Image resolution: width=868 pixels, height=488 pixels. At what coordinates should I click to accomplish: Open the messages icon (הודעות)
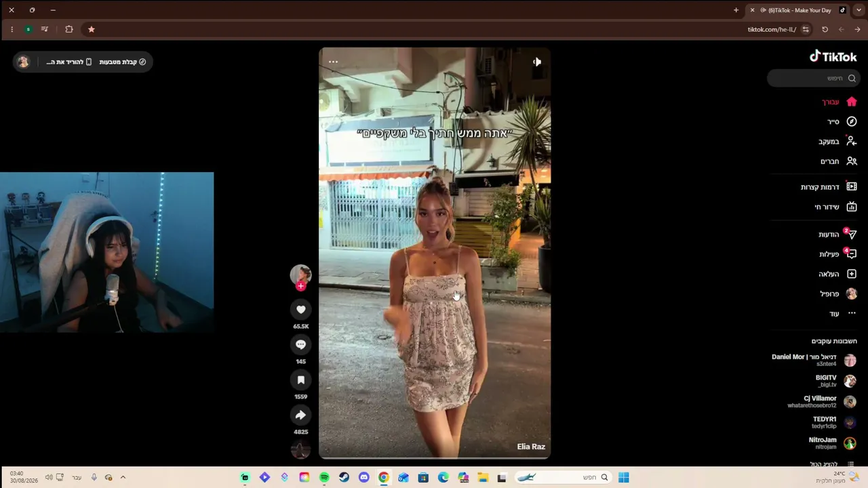coord(852,235)
